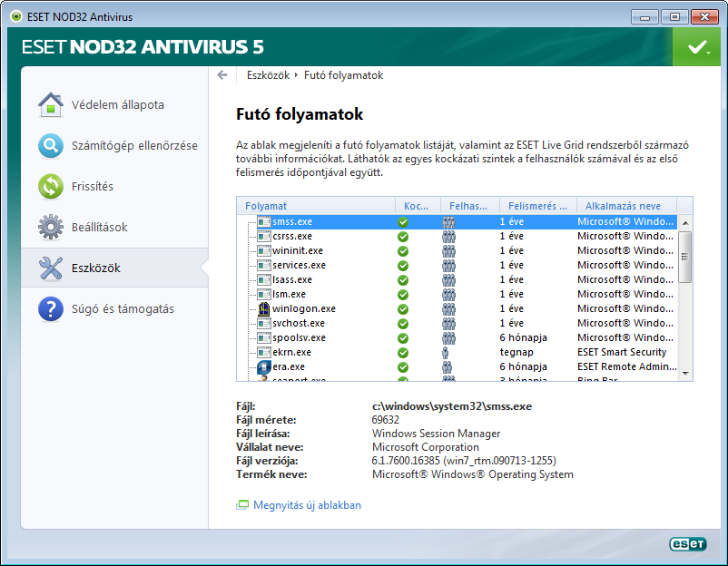
Task: Click the green protection status checkmark icon
Action: click(696, 47)
